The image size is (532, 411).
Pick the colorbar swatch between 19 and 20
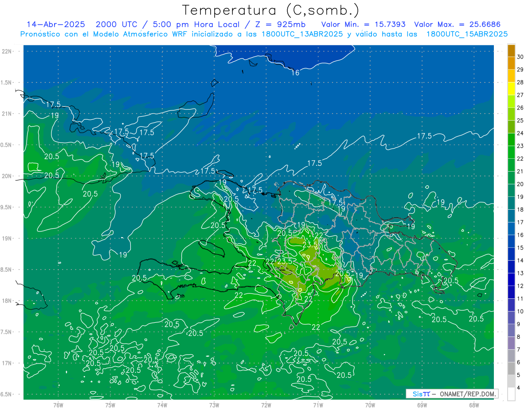pyautogui.click(x=512, y=190)
